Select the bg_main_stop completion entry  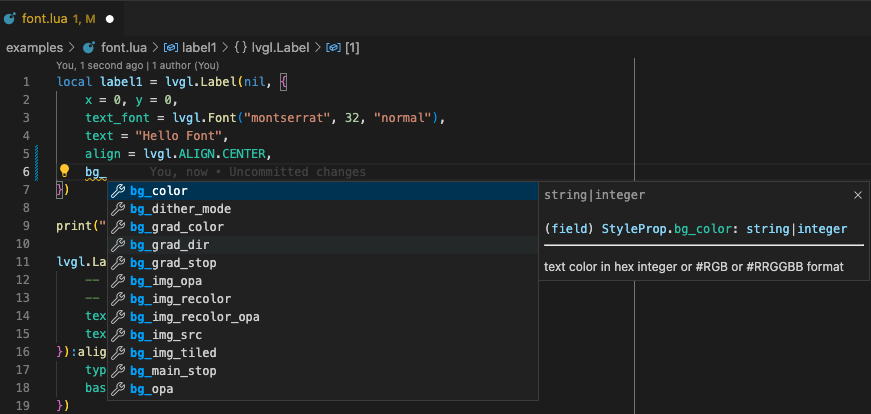[x=173, y=371]
